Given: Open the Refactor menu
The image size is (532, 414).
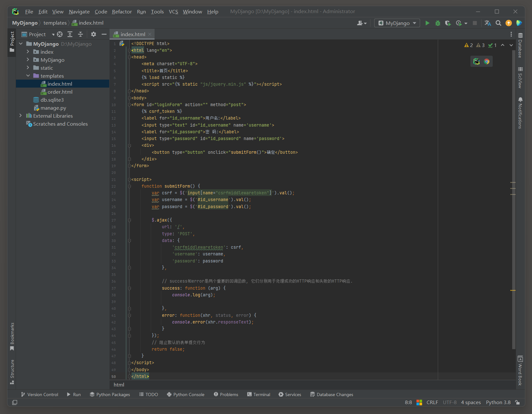Looking at the screenshot, I should tap(122, 12).
